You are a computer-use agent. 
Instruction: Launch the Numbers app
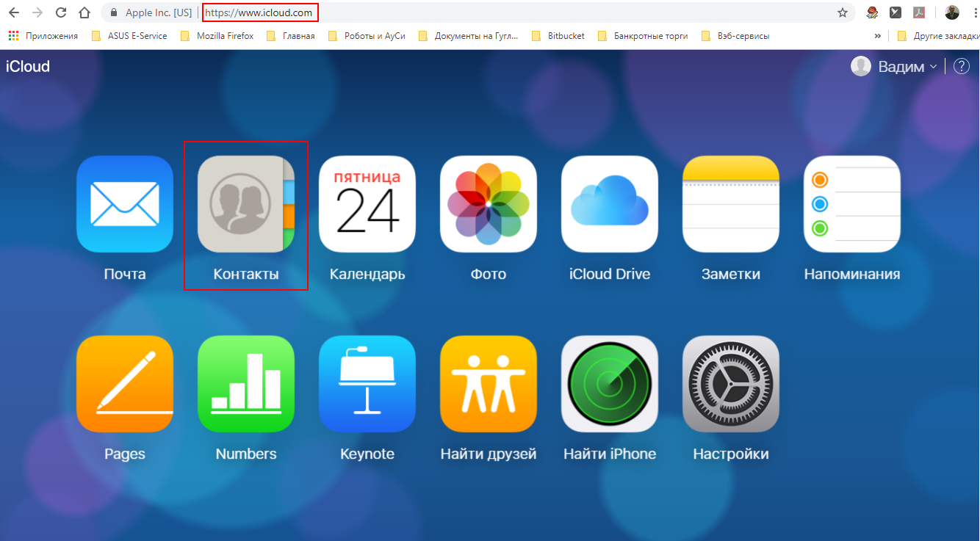click(x=246, y=384)
